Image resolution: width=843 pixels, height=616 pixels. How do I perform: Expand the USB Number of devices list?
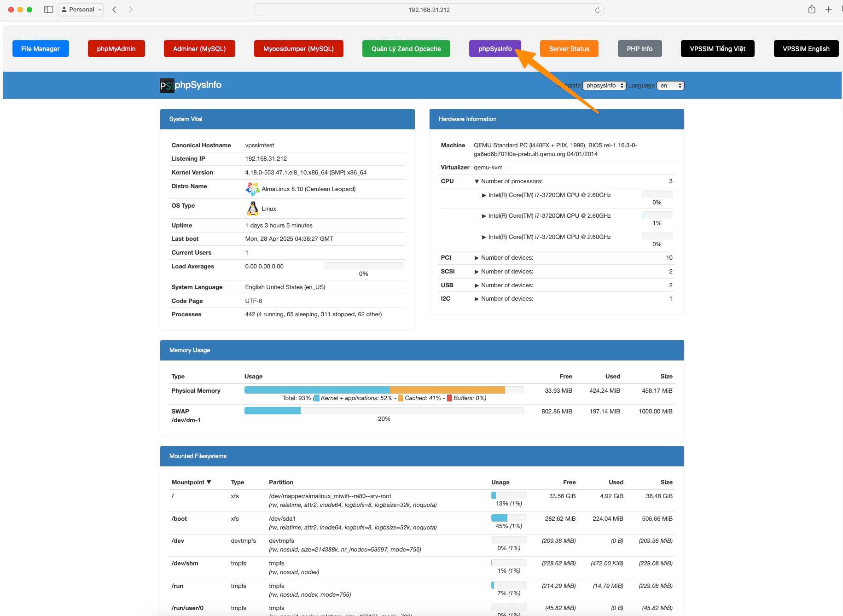click(477, 285)
